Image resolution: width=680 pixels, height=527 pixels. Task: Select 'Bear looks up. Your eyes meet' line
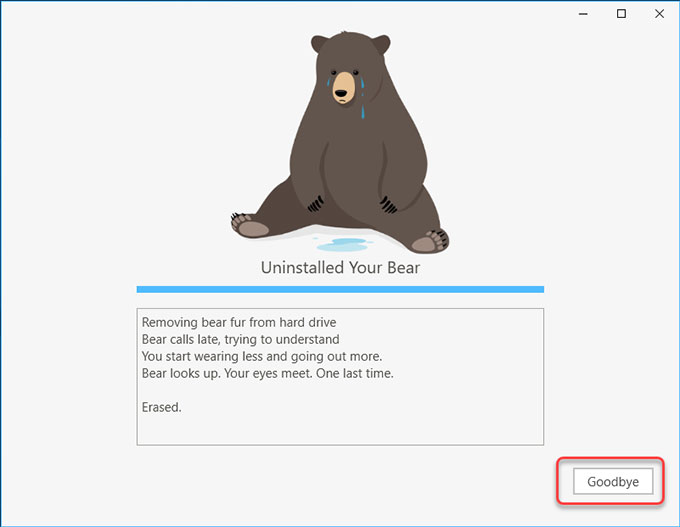pos(268,373)
